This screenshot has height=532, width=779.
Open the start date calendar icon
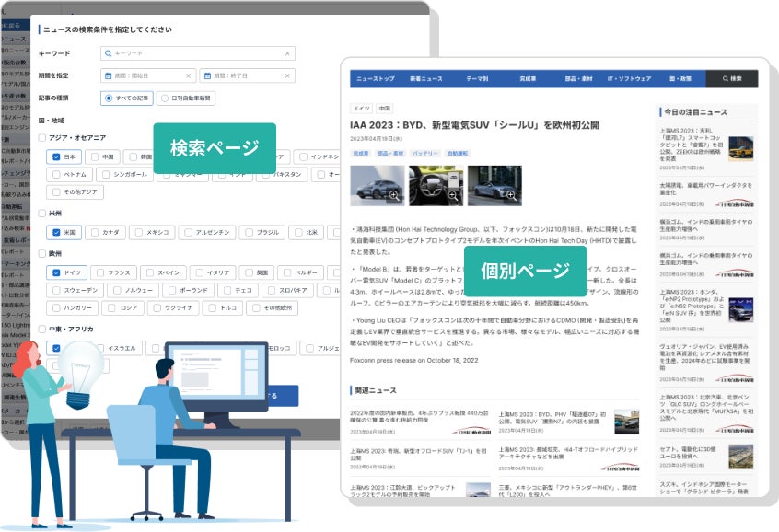[108, 75]
